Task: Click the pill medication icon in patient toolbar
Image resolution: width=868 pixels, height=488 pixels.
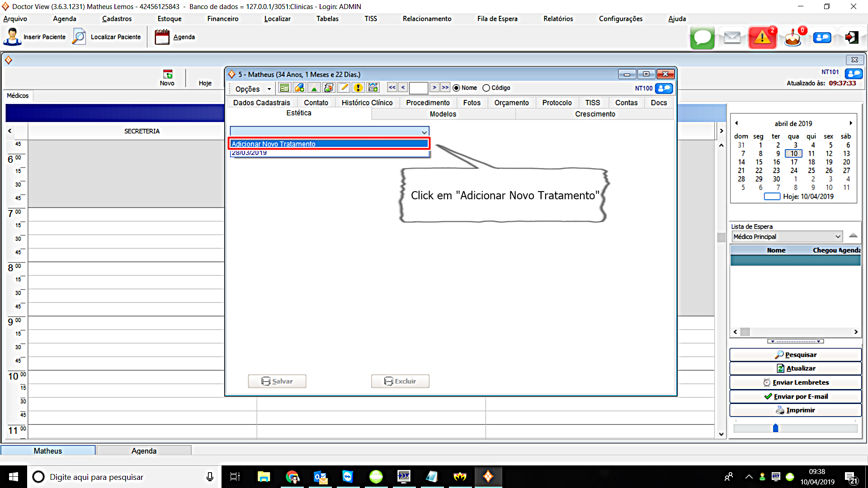Action: 299,88
